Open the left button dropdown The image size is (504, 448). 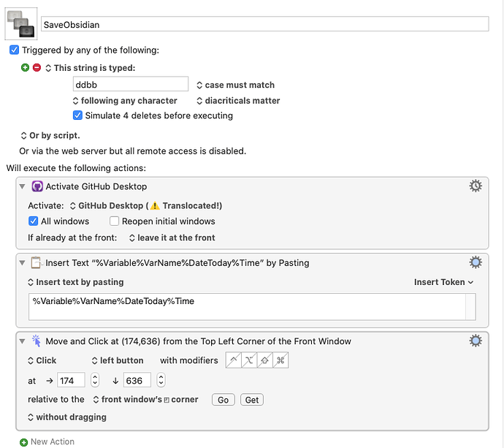tap(118, 360)
